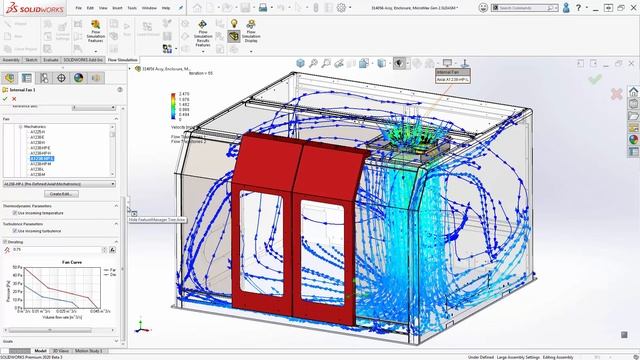Click Save disk icon in top toolbar
This screenshot has height=360, width=640.
pos(245,7)
